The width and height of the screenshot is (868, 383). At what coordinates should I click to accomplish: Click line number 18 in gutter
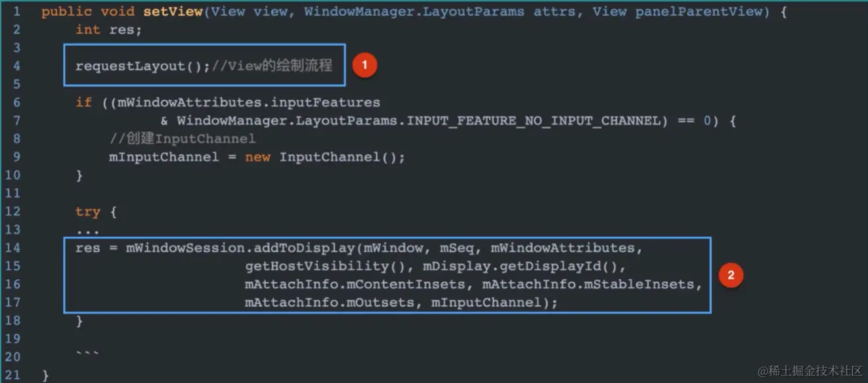pos(12,321)
